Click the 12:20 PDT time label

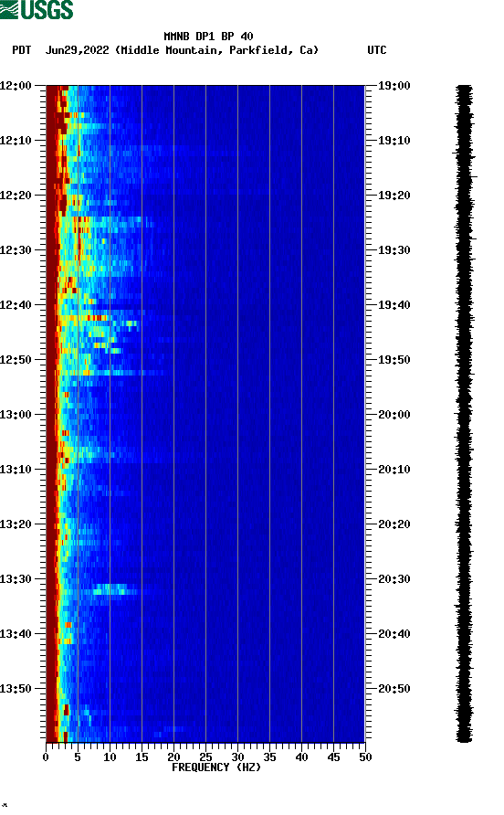coord(16,195)
